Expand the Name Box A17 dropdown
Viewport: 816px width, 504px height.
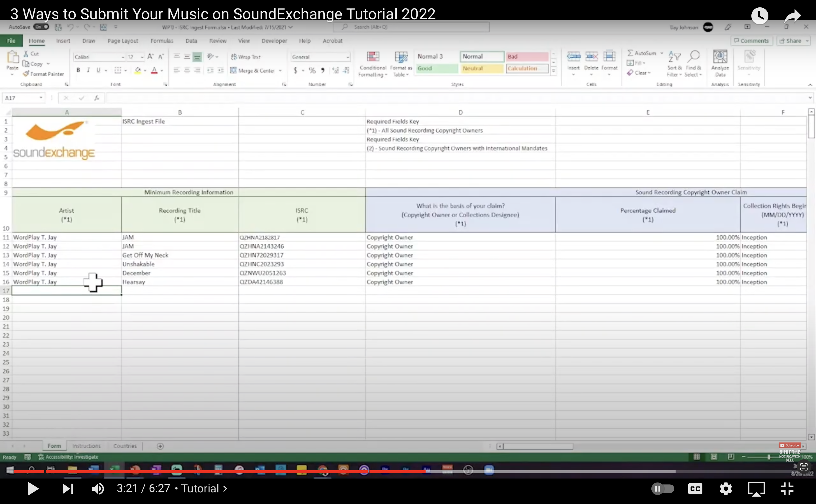click(x=41, y=98)
